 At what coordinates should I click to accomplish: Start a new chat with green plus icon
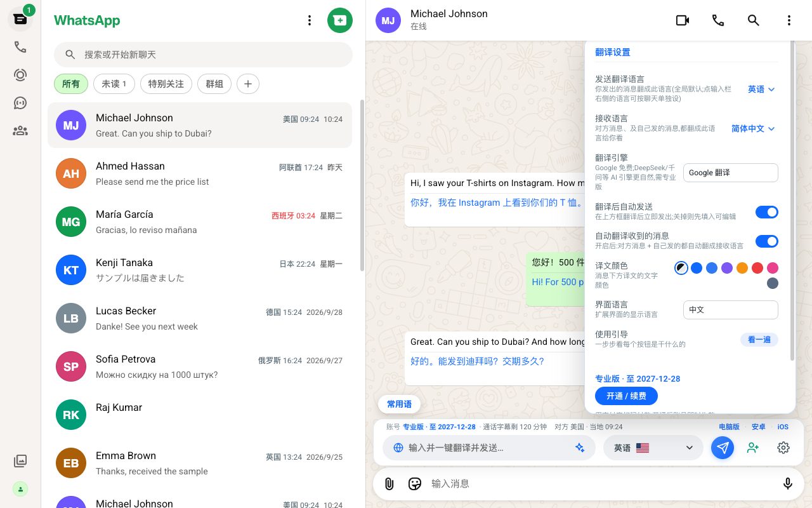tap(340, 20)
